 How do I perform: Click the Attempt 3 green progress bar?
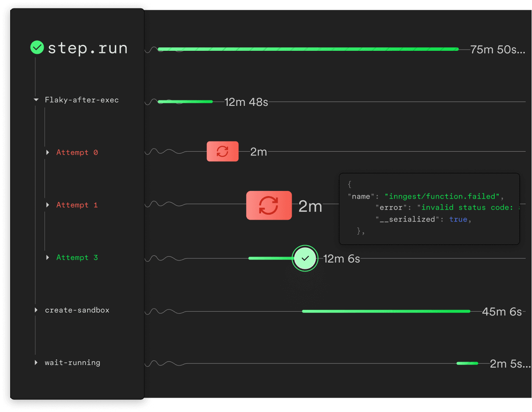click(x=271, y=258)
